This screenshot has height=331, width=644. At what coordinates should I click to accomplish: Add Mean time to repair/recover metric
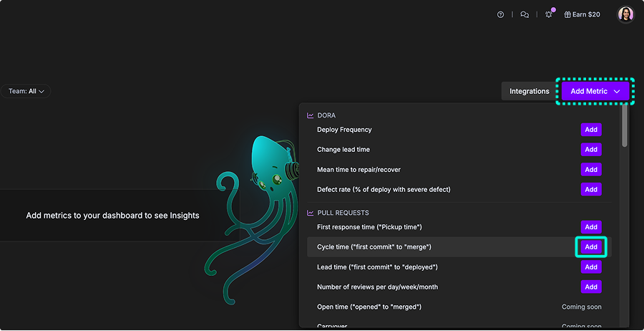591,169
